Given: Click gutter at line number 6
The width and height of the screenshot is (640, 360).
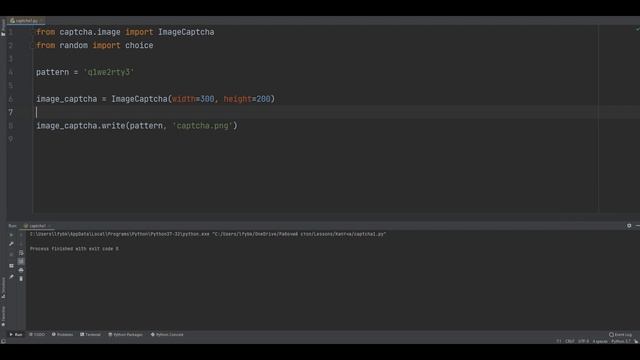Looking at the screenshot, I should tap(11, 99).
